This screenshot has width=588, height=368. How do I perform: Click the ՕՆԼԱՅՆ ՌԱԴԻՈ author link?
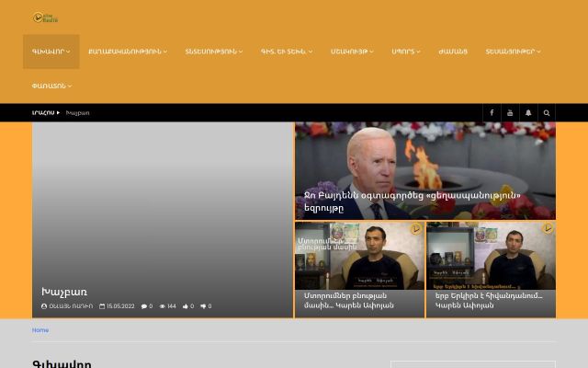tap(71, 306)
